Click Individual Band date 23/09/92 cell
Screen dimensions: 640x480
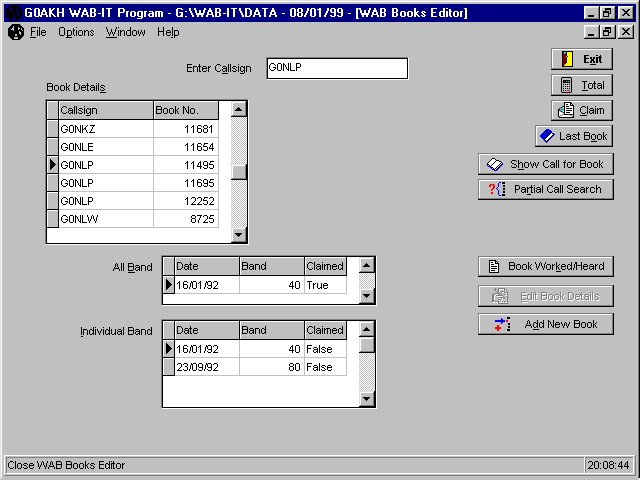click(x=207, y=367)
